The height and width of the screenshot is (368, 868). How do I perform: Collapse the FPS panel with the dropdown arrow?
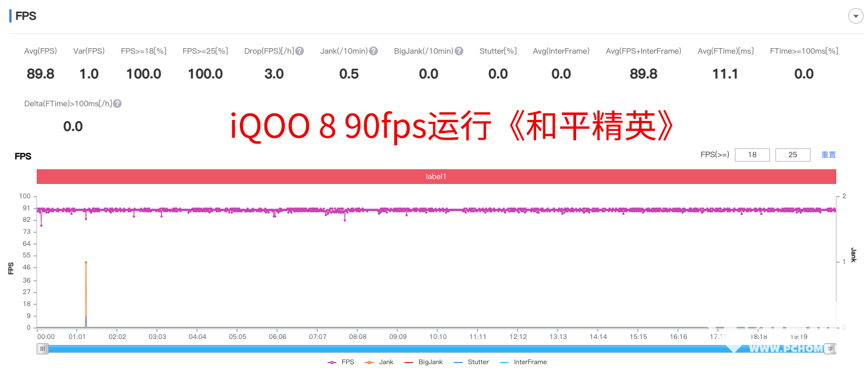(x=855, y=16)
